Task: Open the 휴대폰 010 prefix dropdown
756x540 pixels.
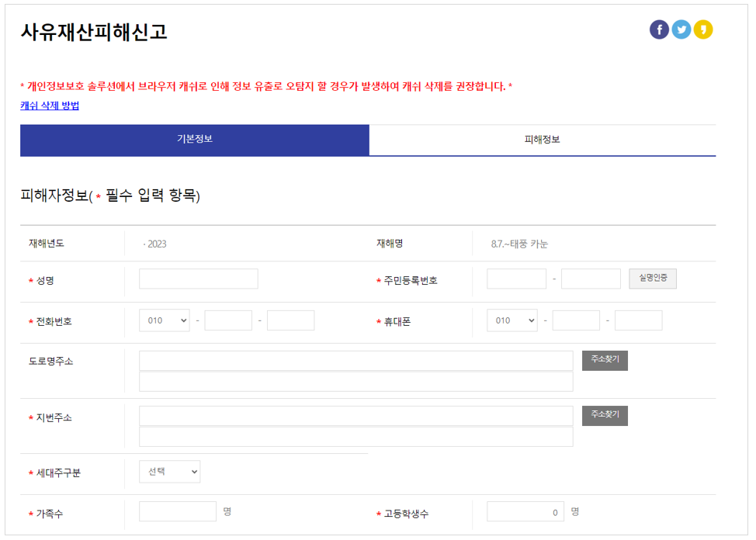Action: (x=512, y=320)
